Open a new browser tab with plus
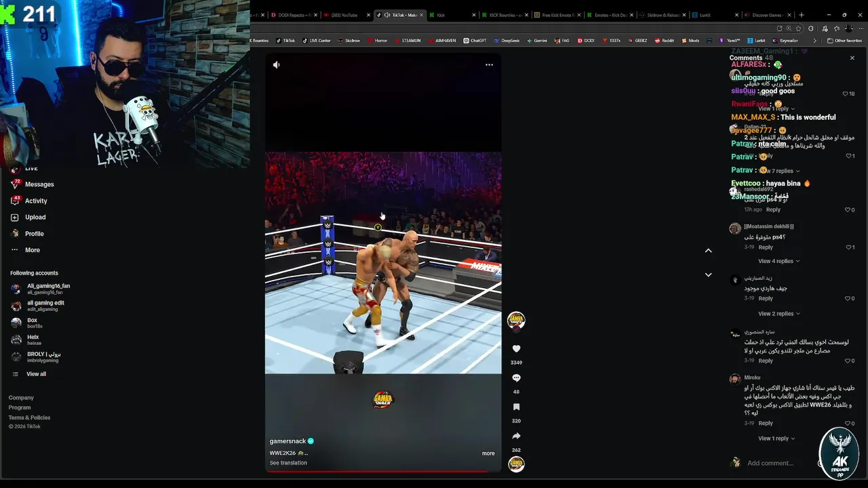The image size is (868, 488). pos(802,15)
